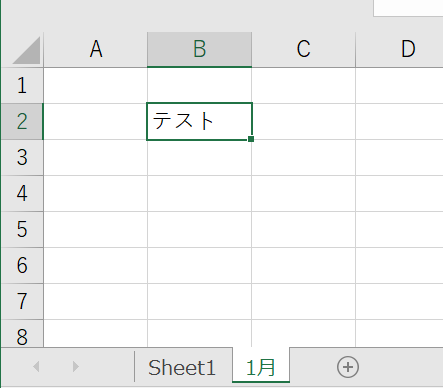Switch to the Sheet1 tab
The width and height of the screenshot is (443, 388).
click(182, 368)
